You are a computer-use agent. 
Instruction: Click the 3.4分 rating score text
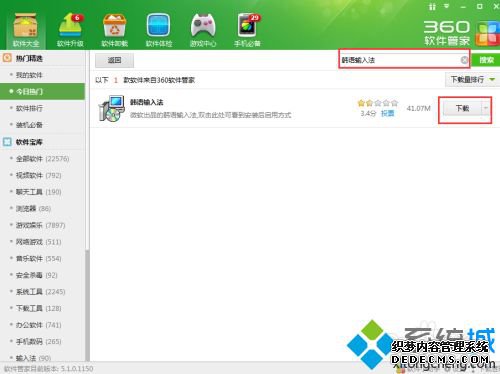pyautogui.click(x=368, y=113)
